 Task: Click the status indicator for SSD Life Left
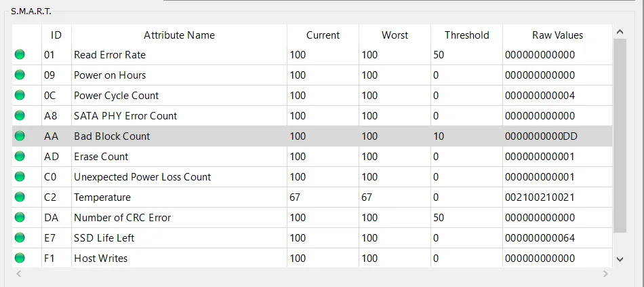pyautogui.click(x=20, y=238)
